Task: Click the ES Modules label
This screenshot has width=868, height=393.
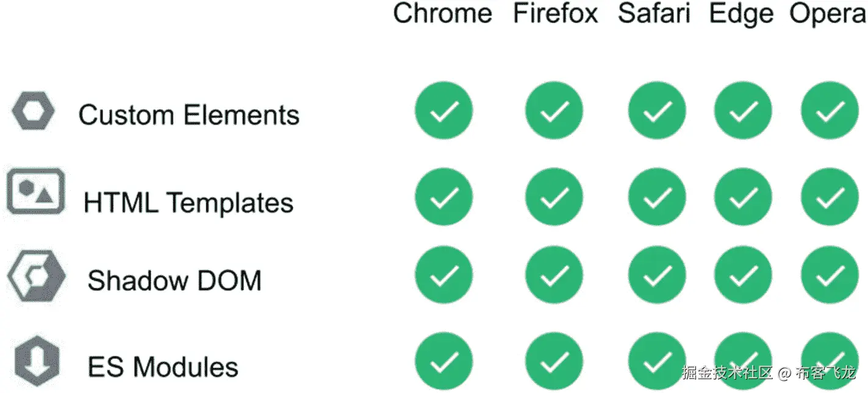Action: [x=163, y=367]
